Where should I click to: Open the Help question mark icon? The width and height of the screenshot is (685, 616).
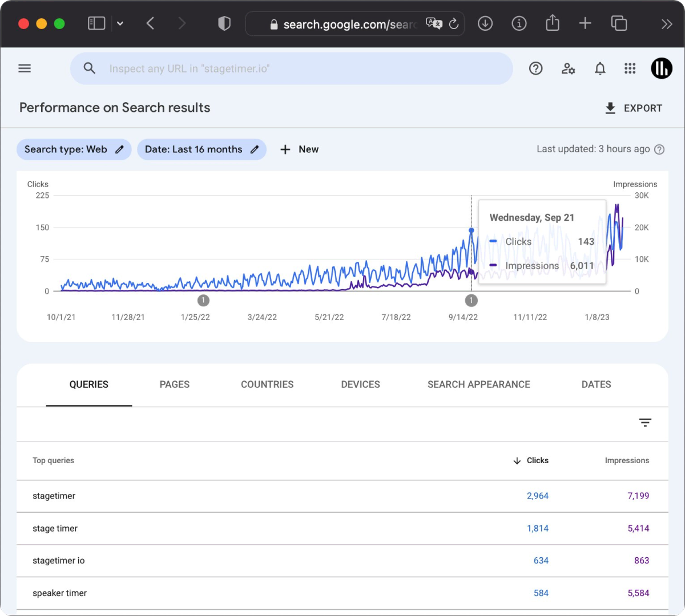coord(535,68)
